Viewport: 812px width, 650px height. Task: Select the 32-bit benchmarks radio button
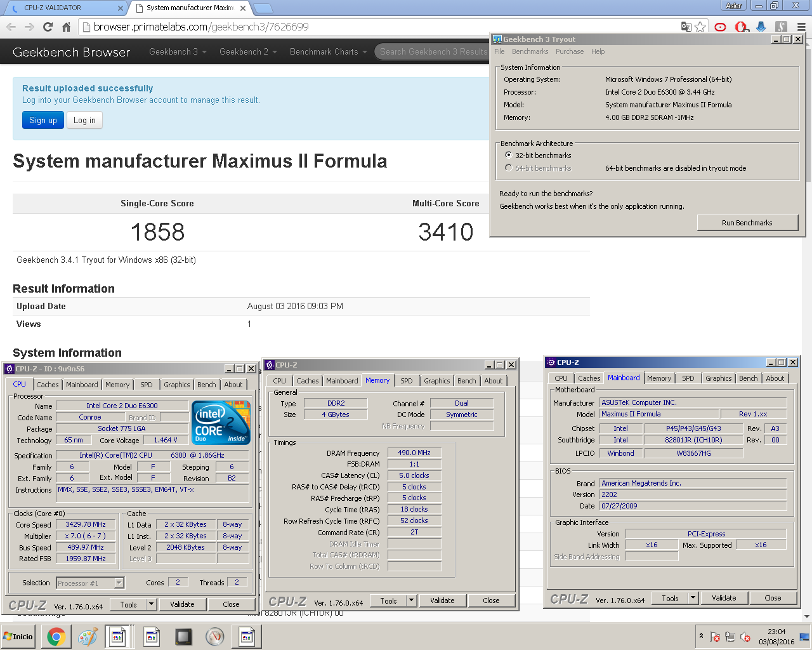[x=508, y=155]
